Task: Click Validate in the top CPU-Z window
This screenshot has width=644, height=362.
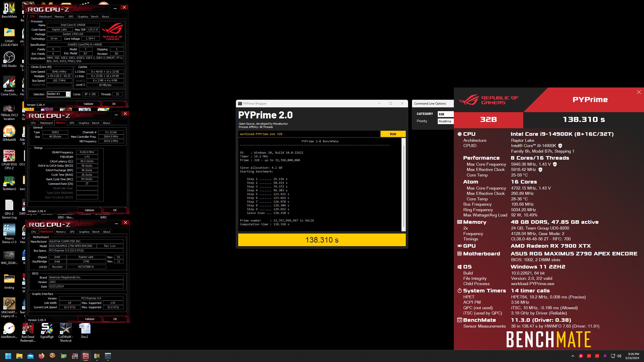Action: tap(88, 104)
